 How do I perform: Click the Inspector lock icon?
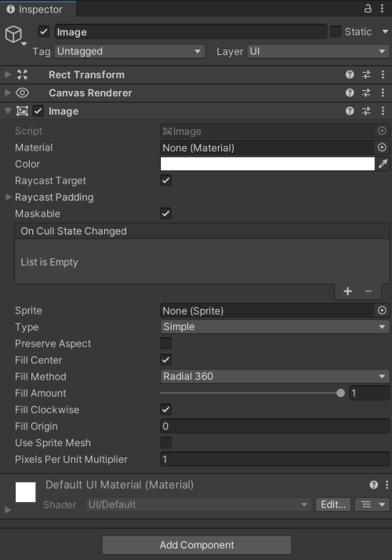pyautogui.click(x=368, y=9)
